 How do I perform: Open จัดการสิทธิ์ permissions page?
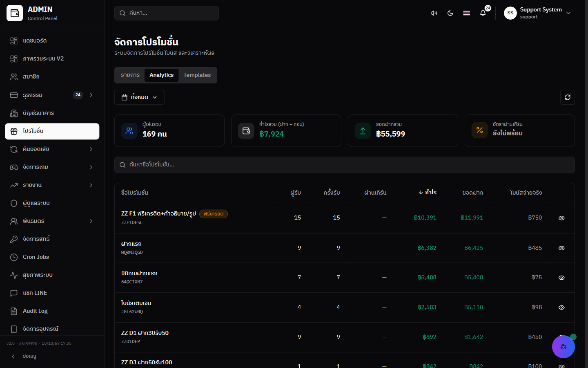[x=52, y=239]
